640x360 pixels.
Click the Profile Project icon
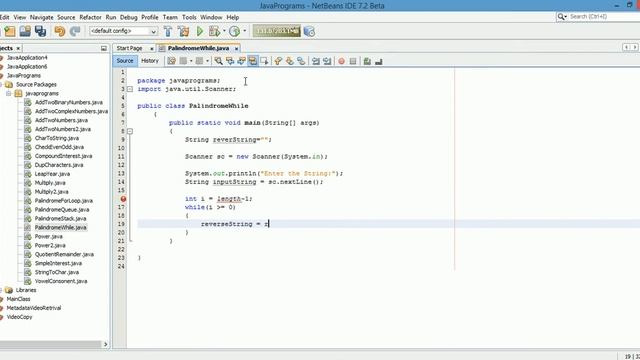click(x=234, y=31)
